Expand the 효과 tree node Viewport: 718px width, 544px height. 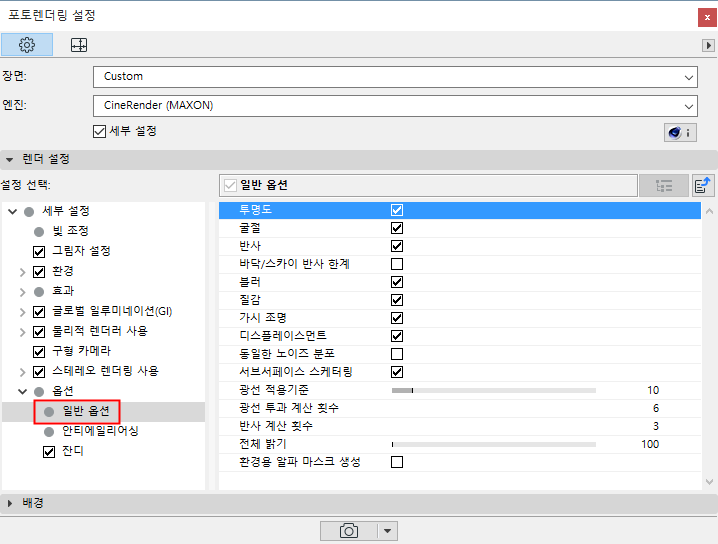22,292
